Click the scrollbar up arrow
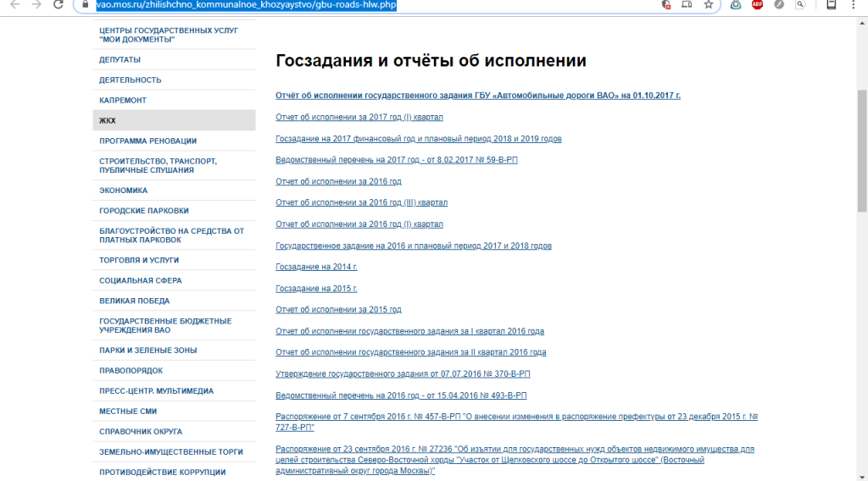 tap(862, 23)
